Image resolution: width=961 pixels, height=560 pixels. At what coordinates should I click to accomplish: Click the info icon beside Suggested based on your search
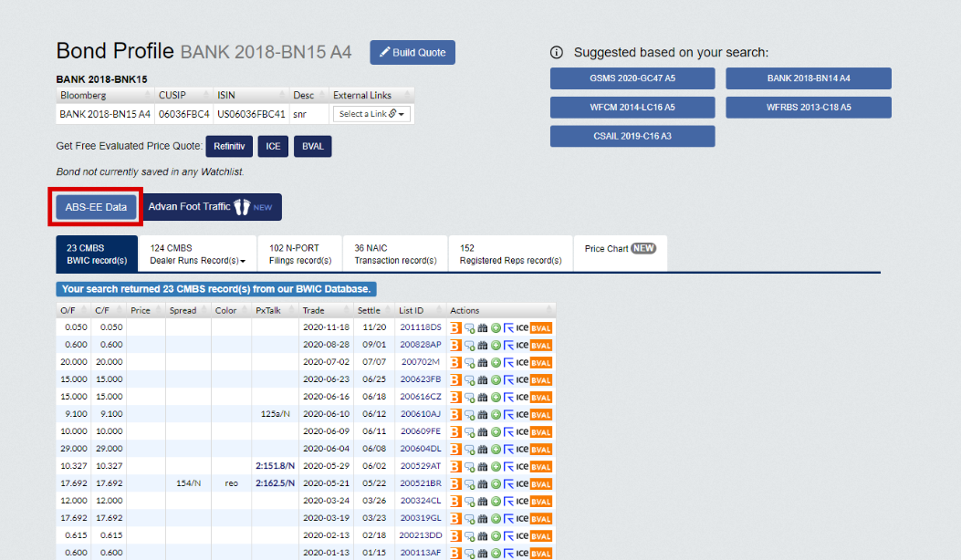coord(557,53)
